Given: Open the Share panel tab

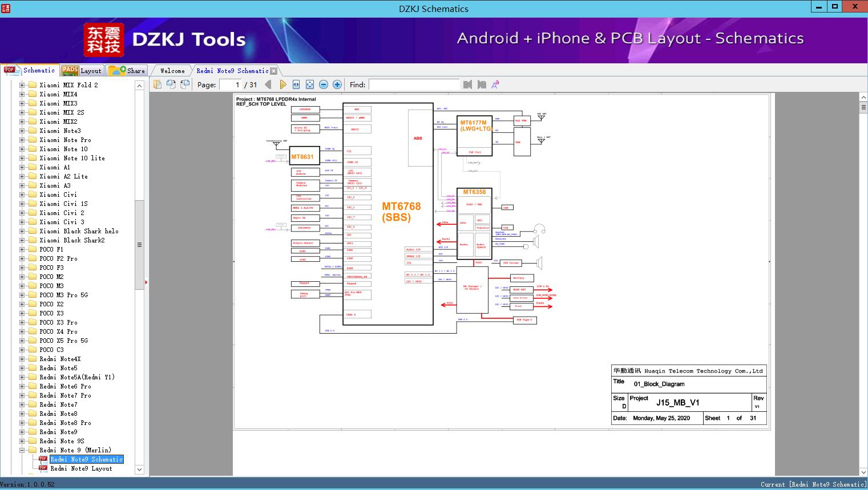Looking at the screenshot, I should pos(127,71).
